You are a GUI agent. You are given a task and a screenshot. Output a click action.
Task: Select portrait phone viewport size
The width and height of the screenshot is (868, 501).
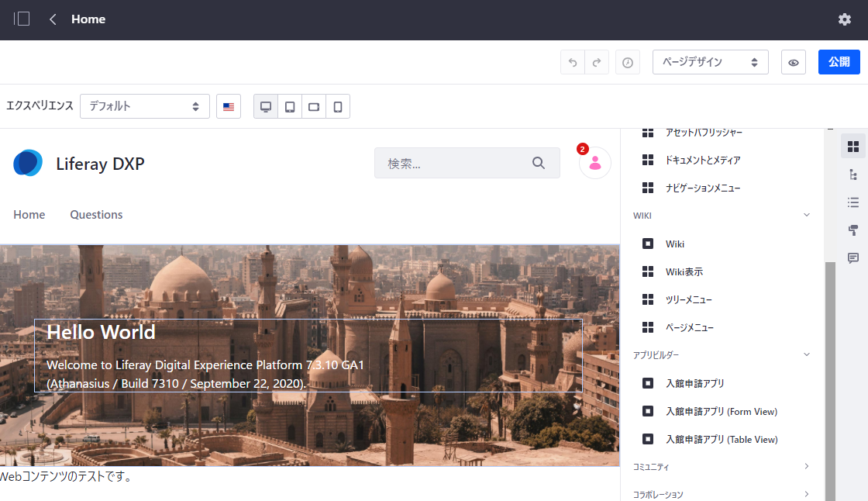[x=338, y=106]
